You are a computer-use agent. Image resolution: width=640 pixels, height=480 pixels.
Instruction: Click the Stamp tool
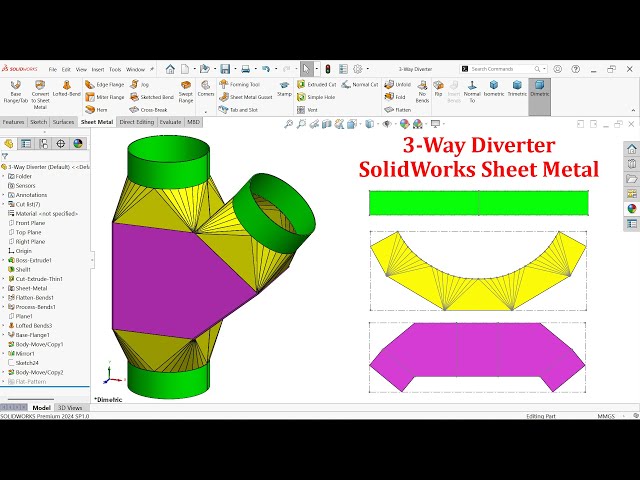(284, 88)
